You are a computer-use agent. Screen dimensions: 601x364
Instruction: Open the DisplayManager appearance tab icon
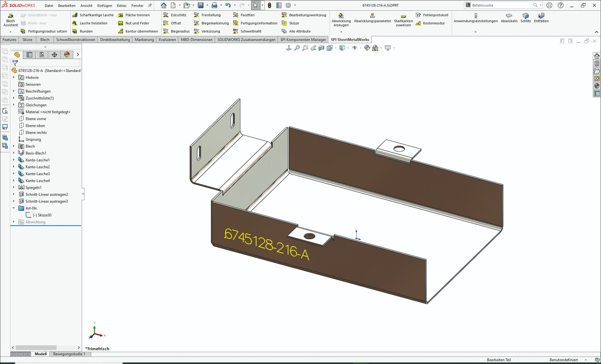click(x=67, y=55)
